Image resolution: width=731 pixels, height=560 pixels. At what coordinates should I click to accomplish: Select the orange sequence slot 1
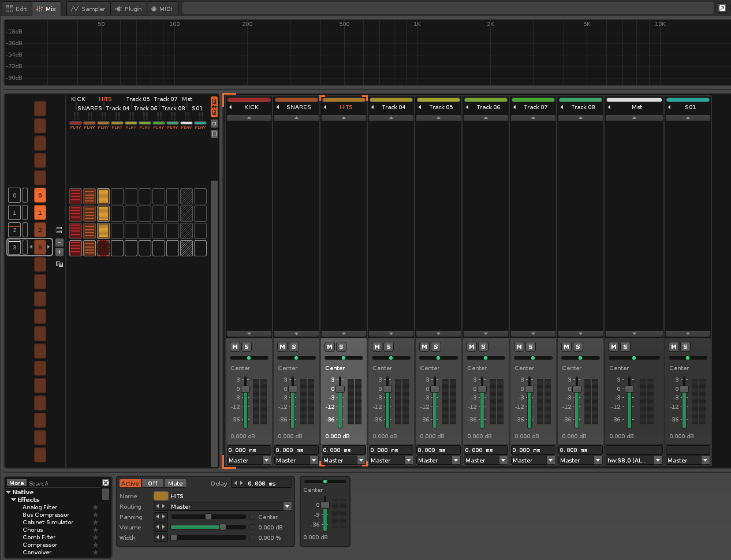point(40,212)
